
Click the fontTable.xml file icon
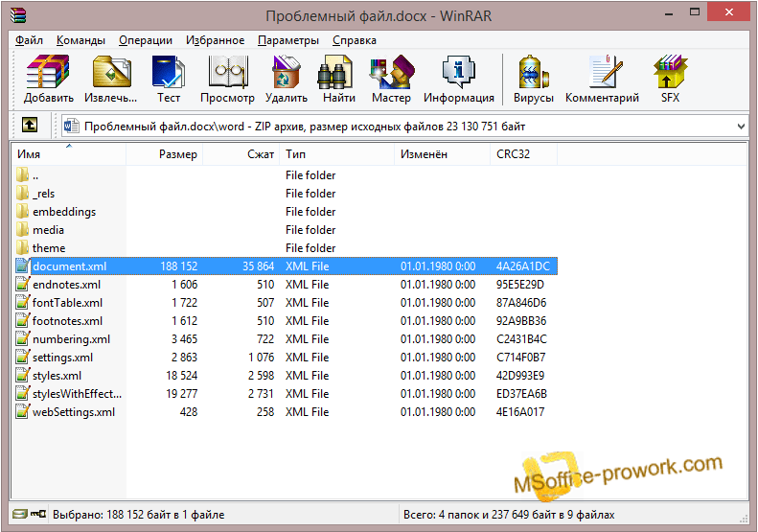click(x=22, y=302)
